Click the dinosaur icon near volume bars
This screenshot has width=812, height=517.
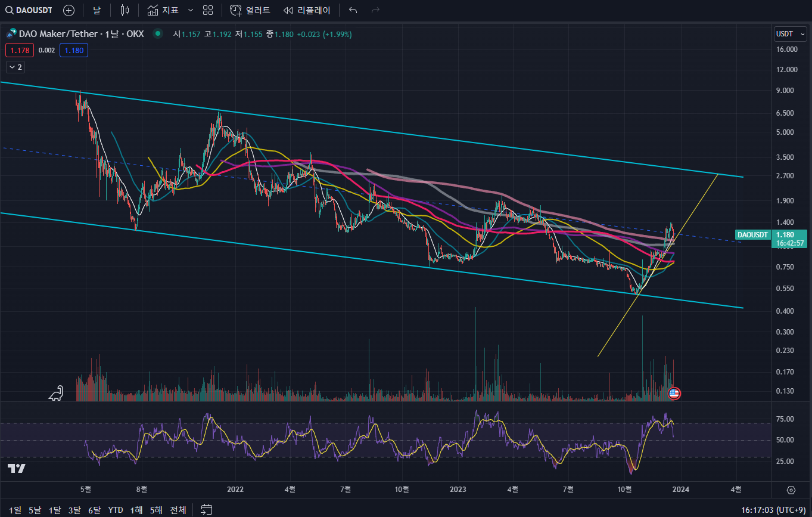pos(57,393)
